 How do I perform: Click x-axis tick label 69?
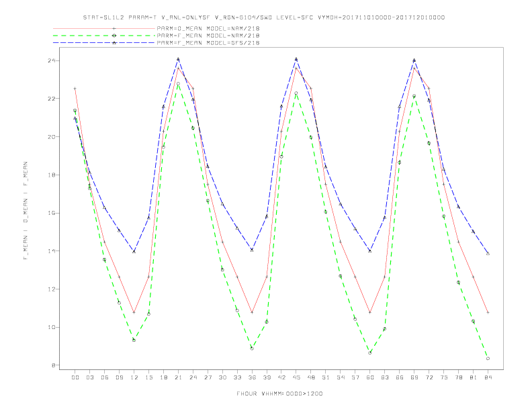pos(414,377)
